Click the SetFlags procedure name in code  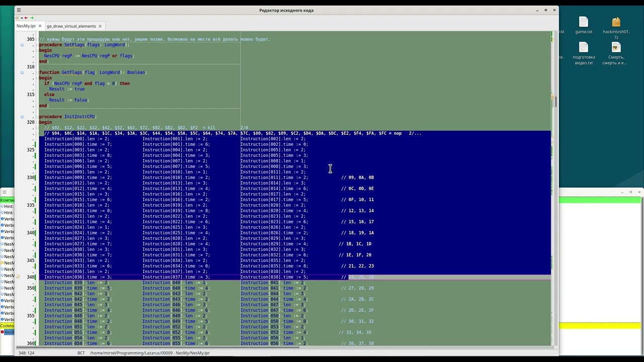click(74, 45)
